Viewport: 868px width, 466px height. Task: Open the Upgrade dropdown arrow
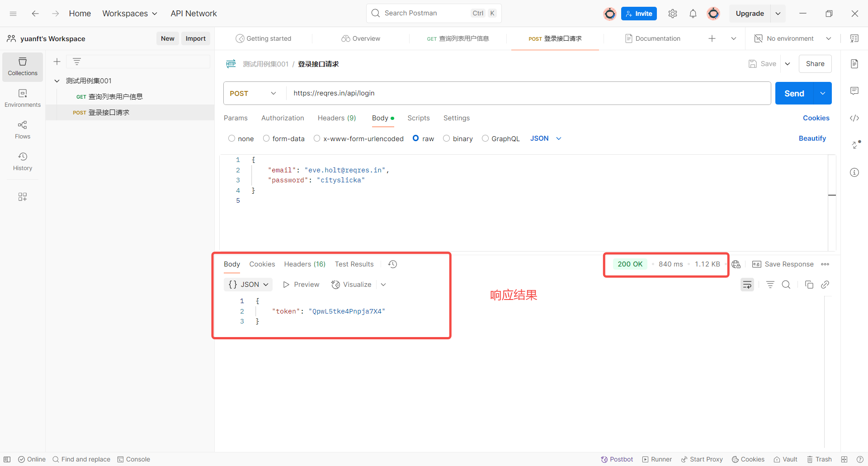pyautogui.click(x=778, y=14)
